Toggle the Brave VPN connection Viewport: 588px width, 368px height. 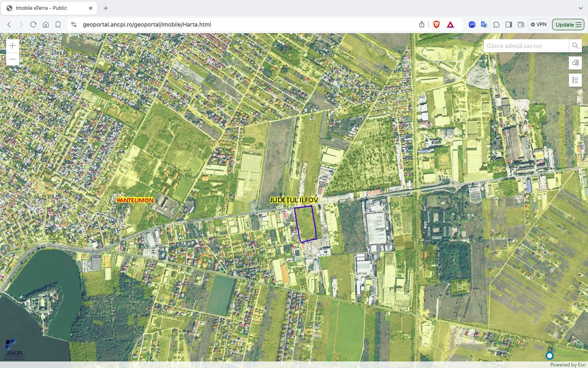(539, 24)
